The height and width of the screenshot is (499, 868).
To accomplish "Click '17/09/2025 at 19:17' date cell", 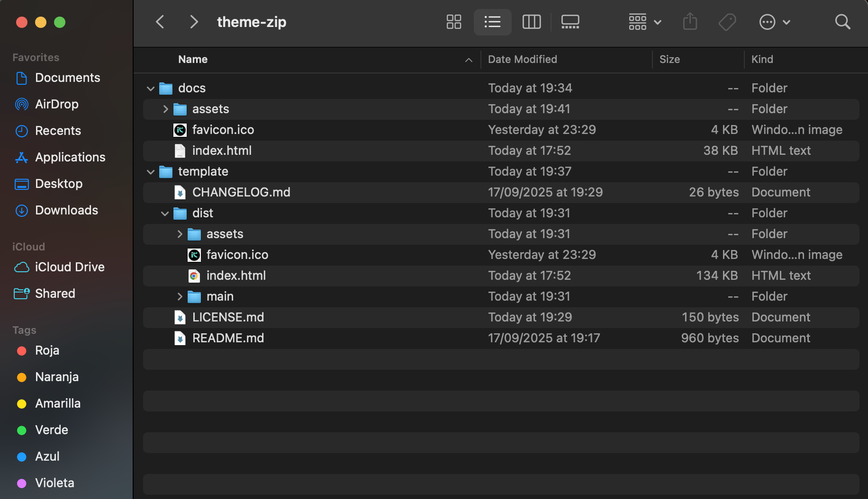I will click(x=544, y=338).
